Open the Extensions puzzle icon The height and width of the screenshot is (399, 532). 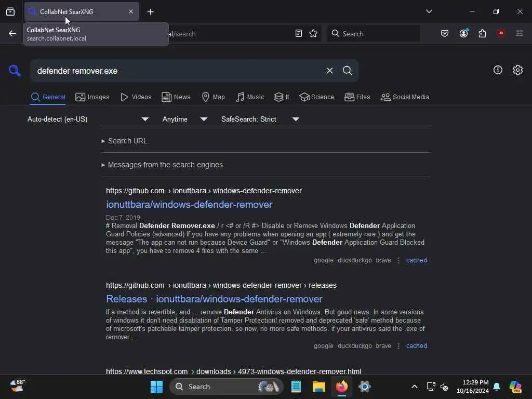tap(482, 34)
